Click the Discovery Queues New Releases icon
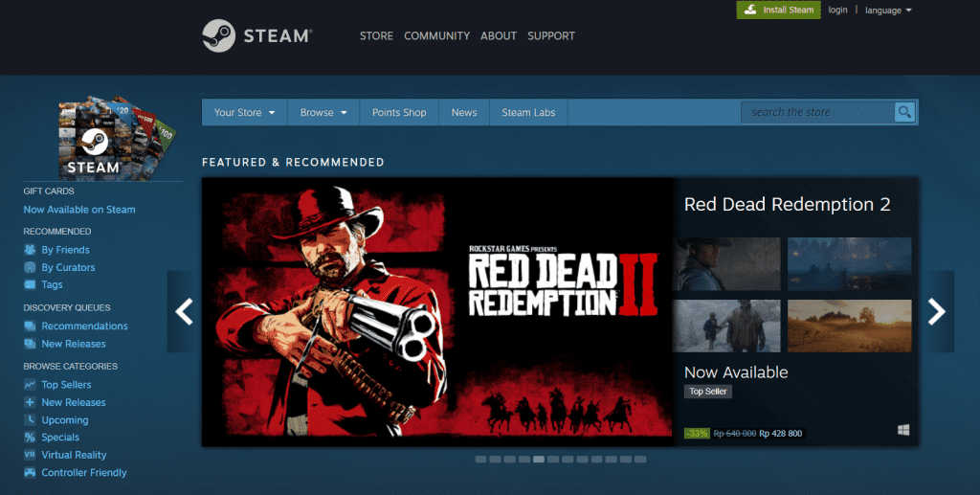The height and width of the screenshot is (495, 980). coord(30,344)
